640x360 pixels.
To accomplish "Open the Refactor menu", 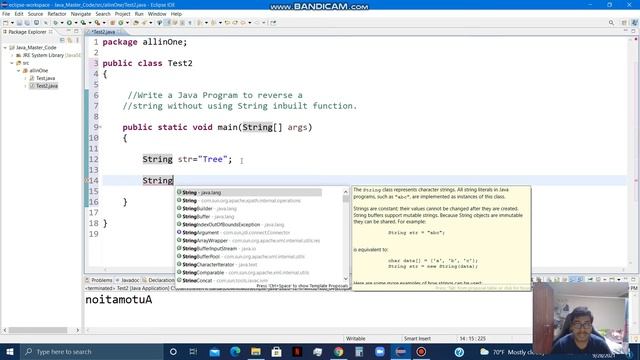I will (x=57, y=14).
